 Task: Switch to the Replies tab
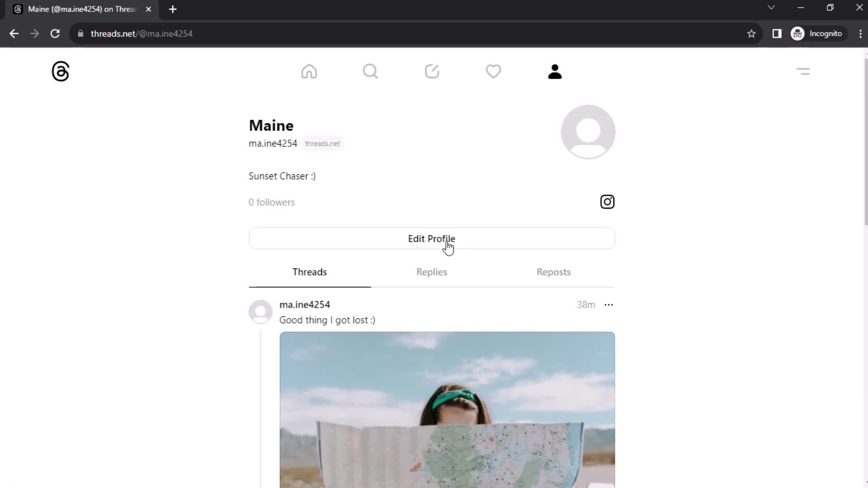[432, 272]
